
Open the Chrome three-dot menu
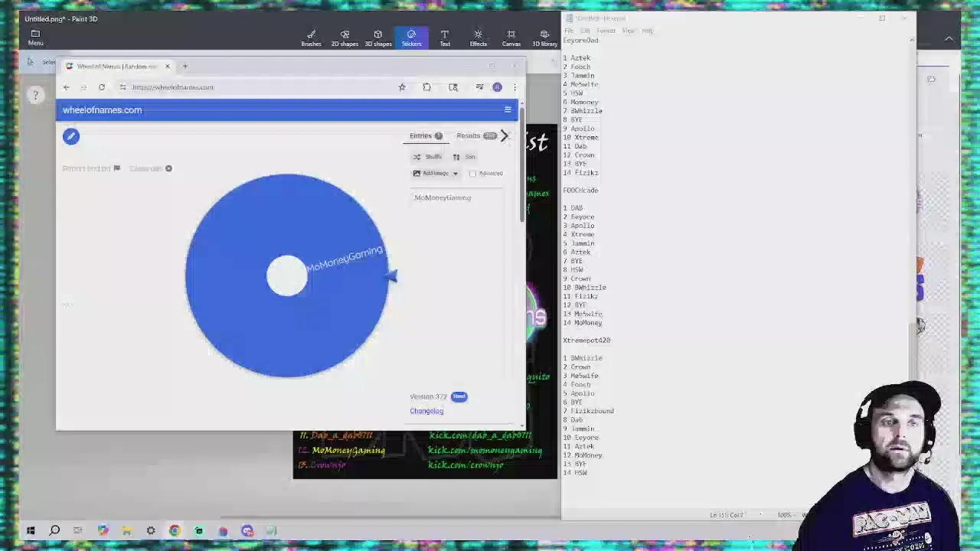tap(514, 87)
